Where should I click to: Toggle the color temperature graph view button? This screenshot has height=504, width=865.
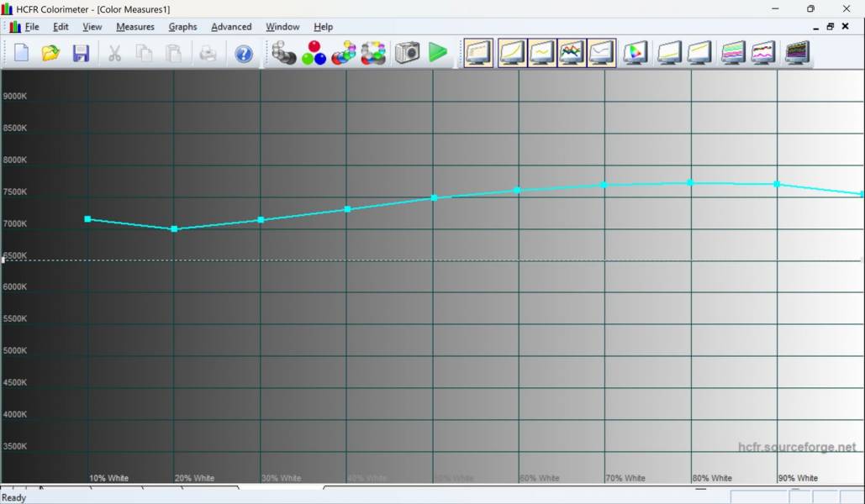(601, 53)
